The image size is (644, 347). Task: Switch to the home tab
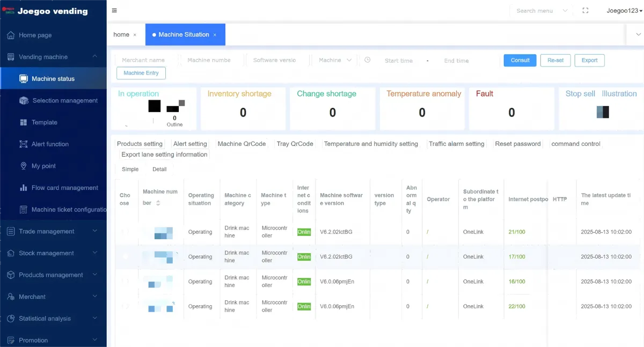coord(121,34)
